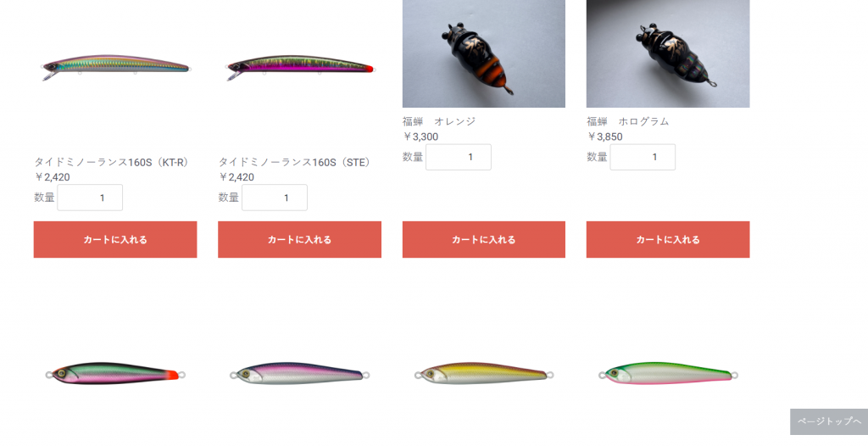Focus quantity field for STE lure
868x446 pixels.
[x=275, y=198]
